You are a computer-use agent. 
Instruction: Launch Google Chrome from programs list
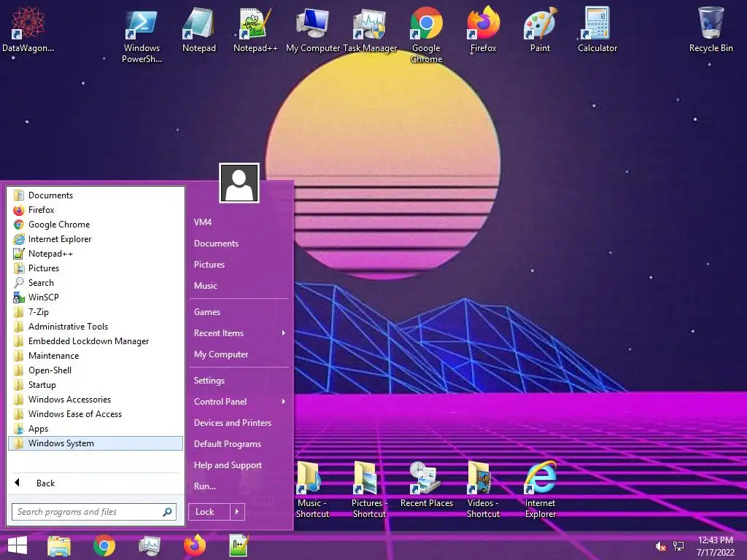click(96, 225)
